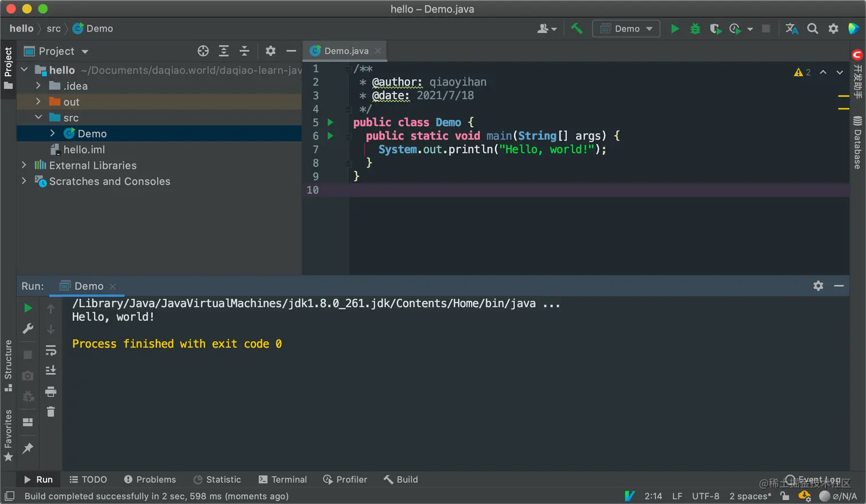This screenshot has width=866, height=504.
Task: Clear run console with trash icon
Action: click(x=50, y=412)
